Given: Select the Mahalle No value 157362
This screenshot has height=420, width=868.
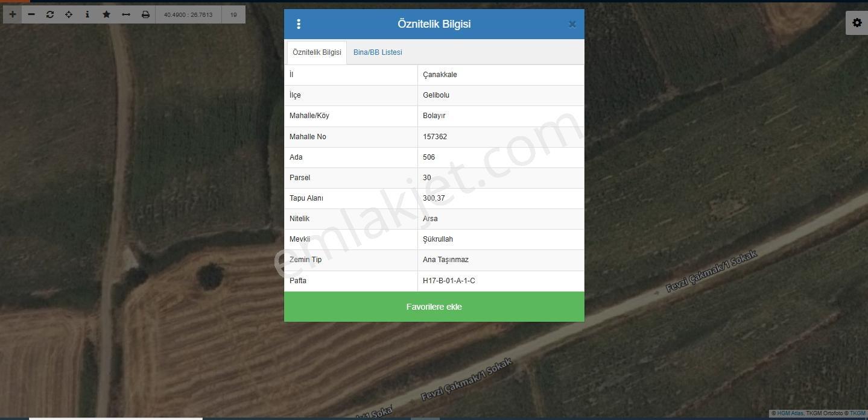Looking at the screenshot, I should click(501, 137).
